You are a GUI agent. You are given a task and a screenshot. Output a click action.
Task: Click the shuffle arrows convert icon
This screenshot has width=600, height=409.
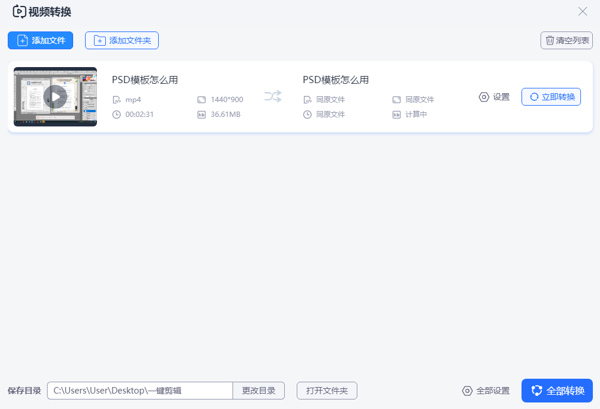point(272,97)
